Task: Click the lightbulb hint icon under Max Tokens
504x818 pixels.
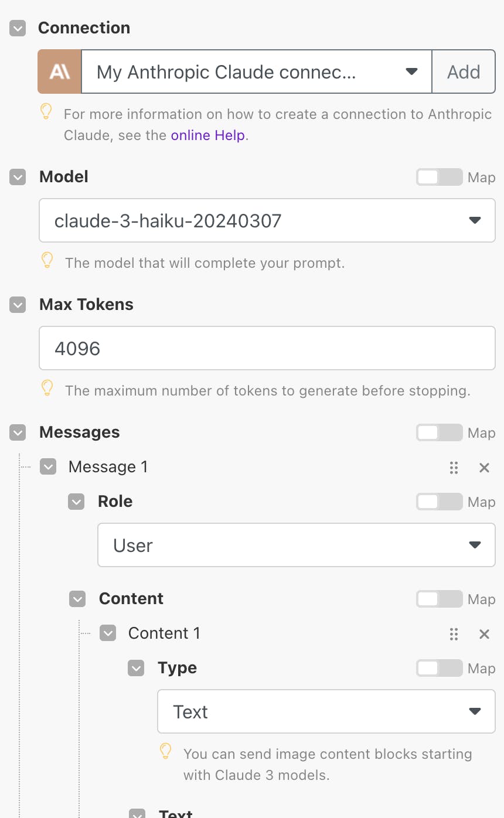Action: (x=47, y=388)
